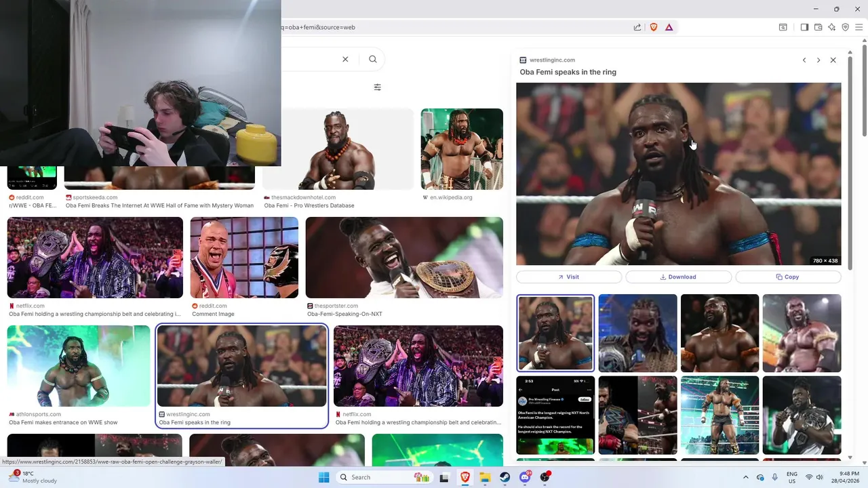This screenshot has width=868, height=488.
Task: Open Discord from the taskbar
Action: tap(525, 477)
